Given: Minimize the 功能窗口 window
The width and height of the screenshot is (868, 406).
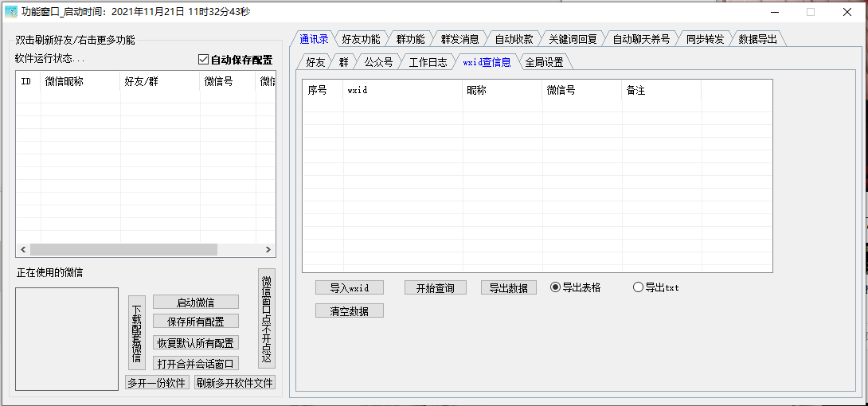Looking at the screenshot, I should coord(774,12).
